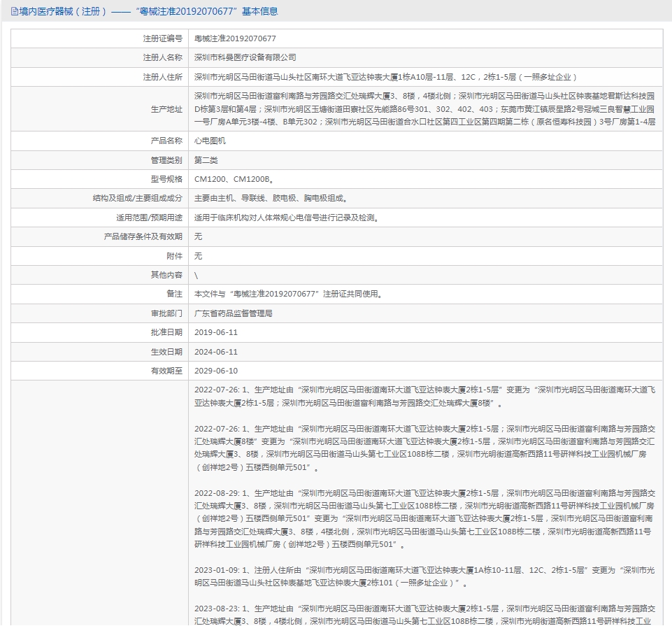Select the 无 value in the 附件 row
The width and height of the screenshot is (672, 626).
(x=198, y=257)
